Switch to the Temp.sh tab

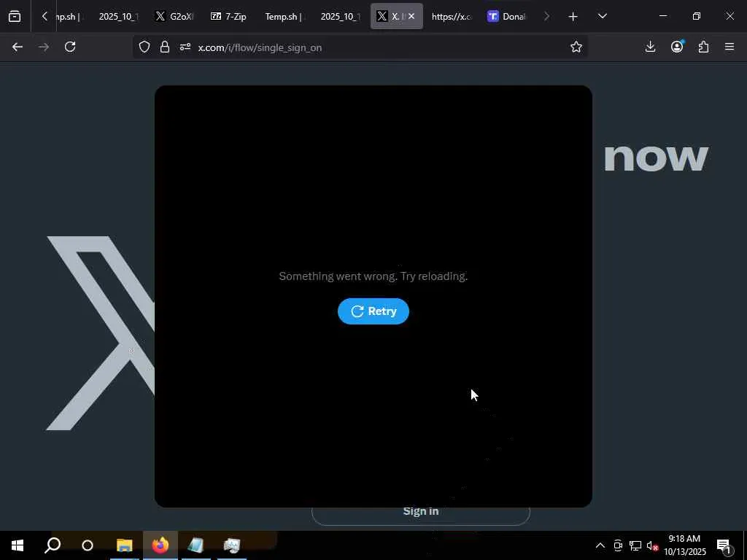284,17
